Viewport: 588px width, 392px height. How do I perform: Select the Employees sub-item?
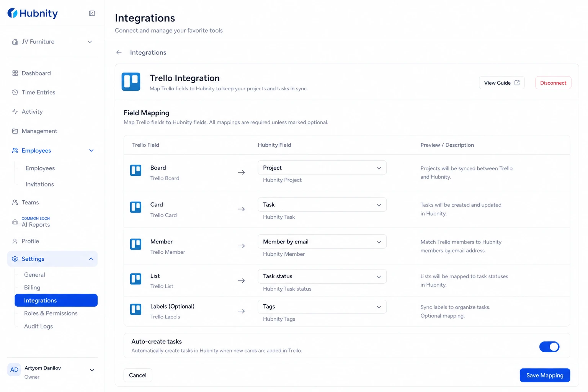point(40,168)
